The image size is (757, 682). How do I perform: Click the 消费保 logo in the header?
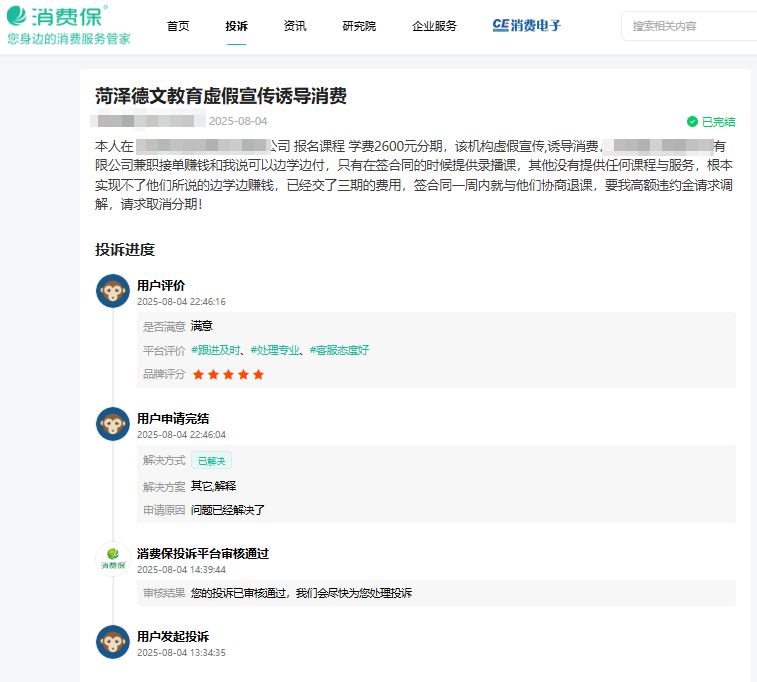pos(57,16)
